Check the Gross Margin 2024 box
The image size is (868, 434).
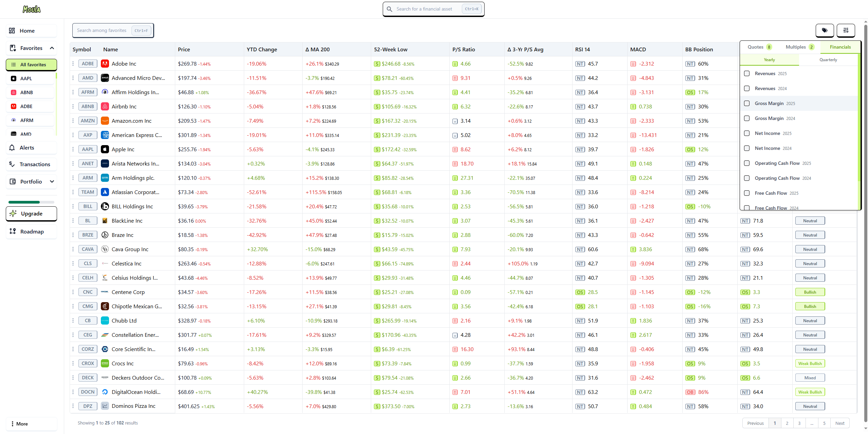(747, 118)
